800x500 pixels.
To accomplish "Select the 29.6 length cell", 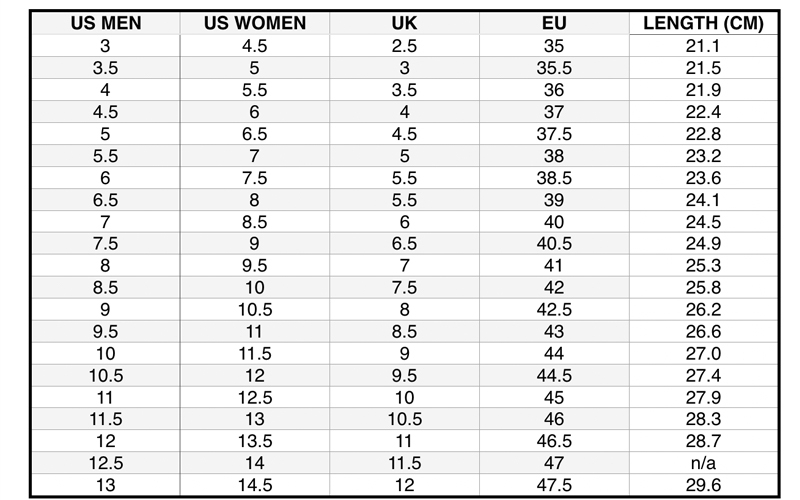I will (703, 485).
